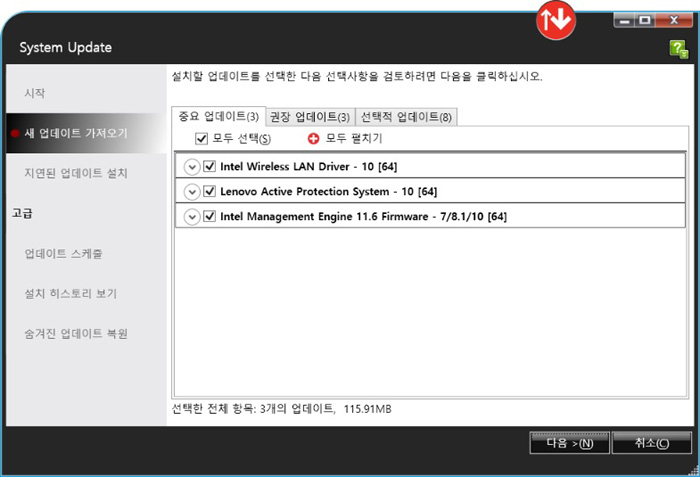Toggle the 모두 선택 checkbox
The width and height of the screenshot is (700, 477).
(201, 138)
